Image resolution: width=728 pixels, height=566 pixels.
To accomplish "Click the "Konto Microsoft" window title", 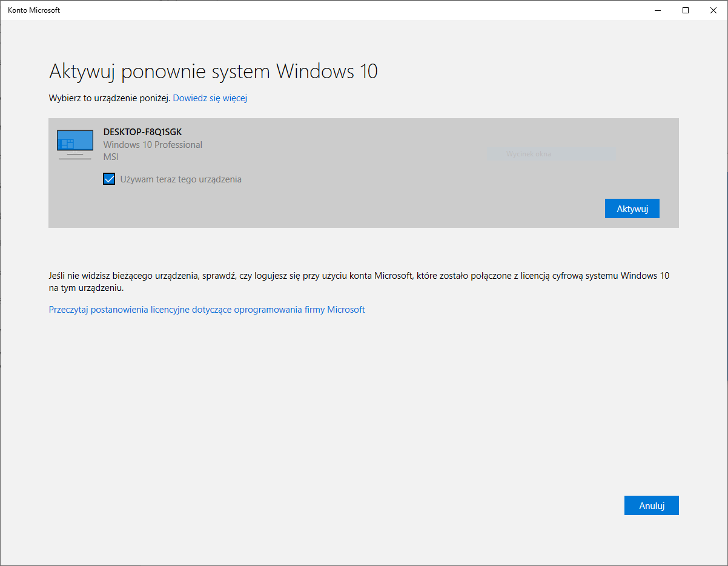I will (34, 10).
